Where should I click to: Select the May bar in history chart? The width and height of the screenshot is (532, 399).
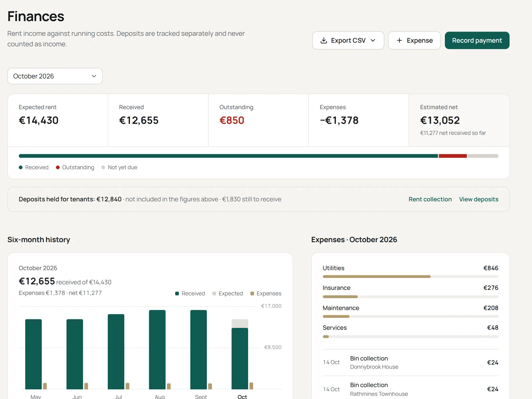(34, 354)
